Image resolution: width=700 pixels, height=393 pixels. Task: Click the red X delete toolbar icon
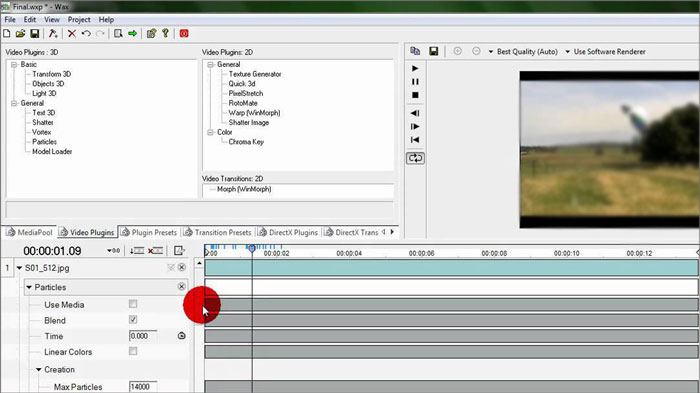(x=71, y=33)
